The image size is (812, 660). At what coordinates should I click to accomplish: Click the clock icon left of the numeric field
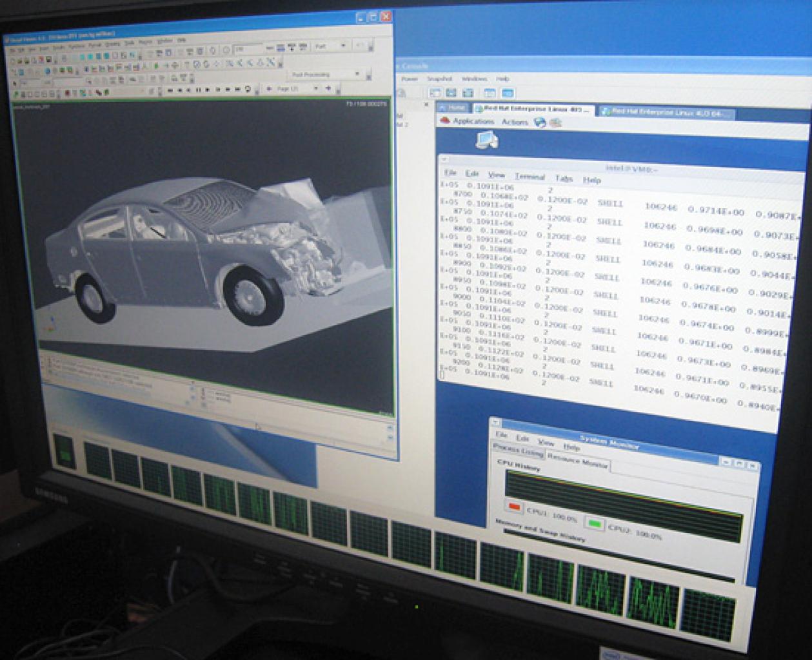226,49
